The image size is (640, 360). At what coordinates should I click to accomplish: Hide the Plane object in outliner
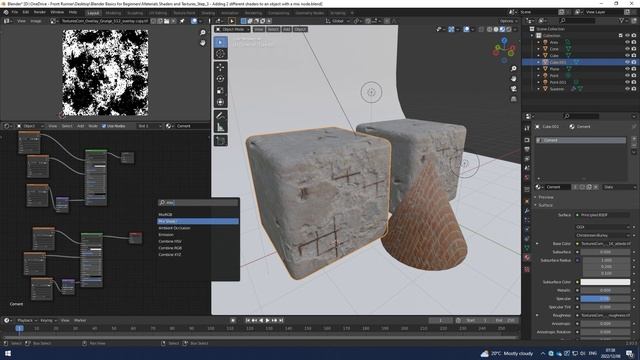coord(627,69)
